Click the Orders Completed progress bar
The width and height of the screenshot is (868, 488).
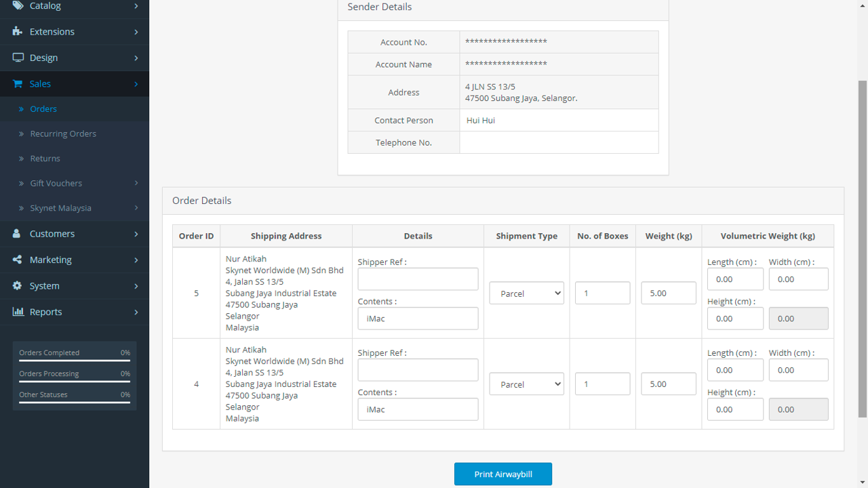[75, 361]
